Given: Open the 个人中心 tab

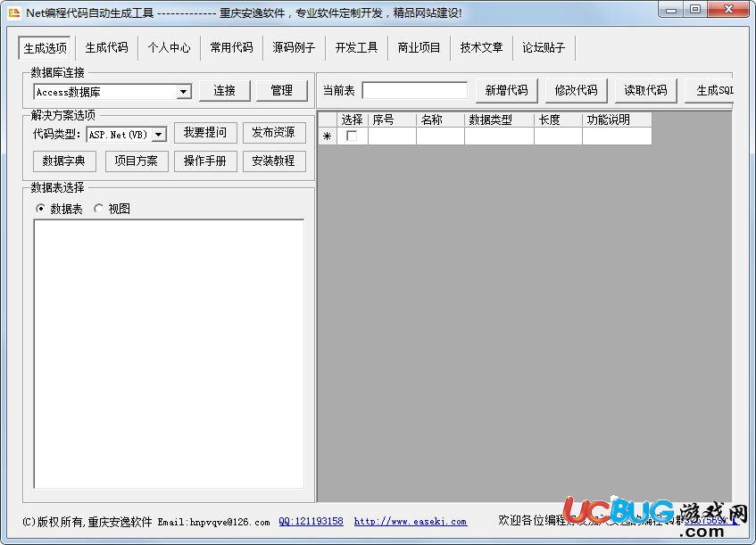Looking at the screenshot, I should (x=170, y=47).
